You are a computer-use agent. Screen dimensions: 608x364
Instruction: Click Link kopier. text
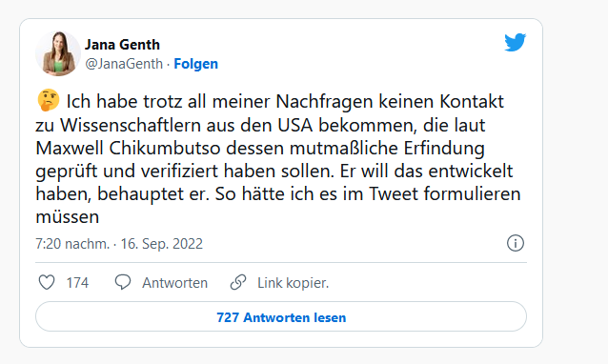pyautogui.click(x=294, y=283)
